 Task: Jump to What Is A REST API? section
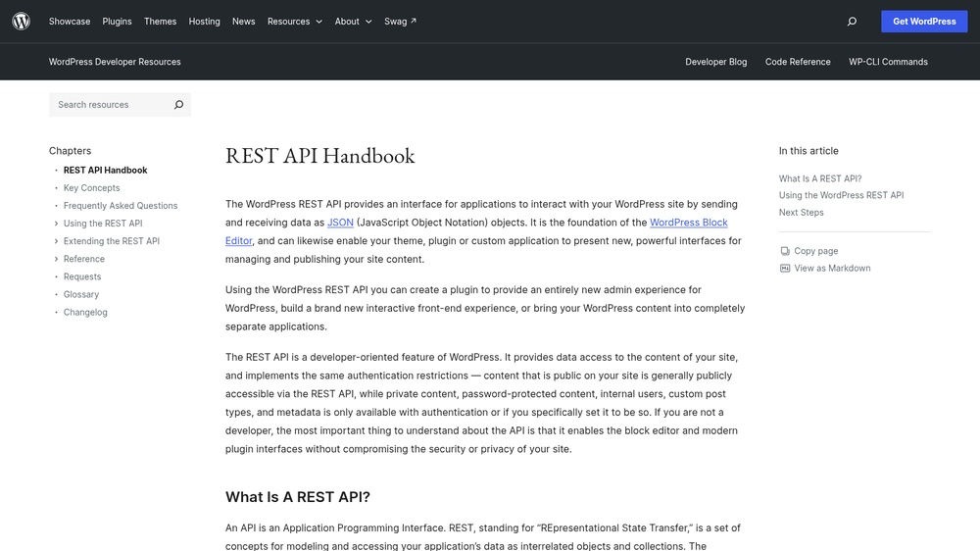[820, 178]
